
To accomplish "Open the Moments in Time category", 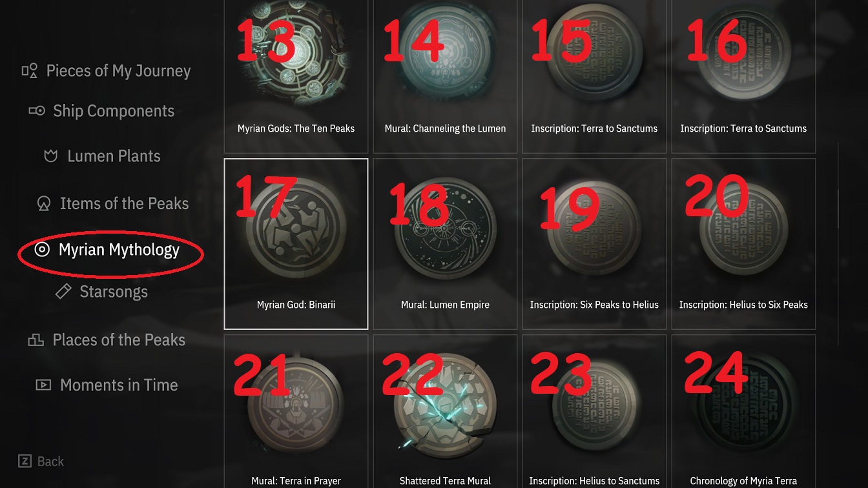I will point(107,385).
